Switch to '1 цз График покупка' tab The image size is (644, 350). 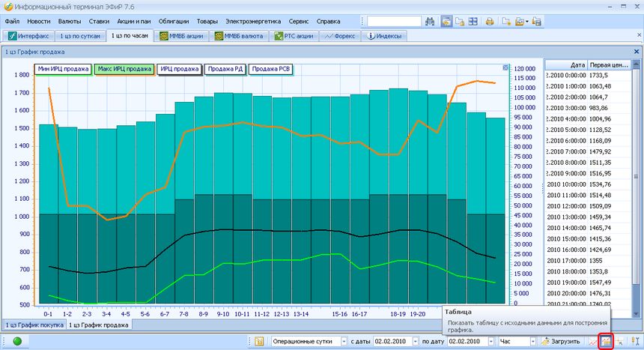[x=33, y=325]
